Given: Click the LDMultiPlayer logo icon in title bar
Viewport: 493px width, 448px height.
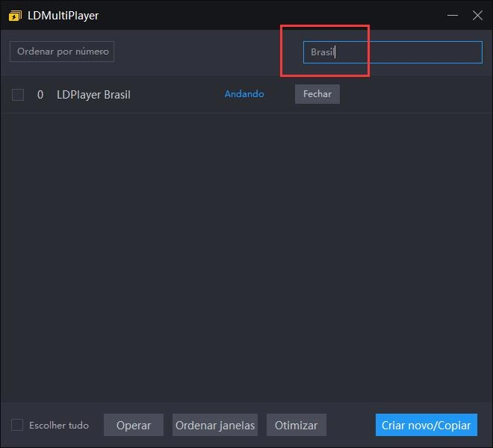Looking at the screenshot, I should (x=15, y=16).
